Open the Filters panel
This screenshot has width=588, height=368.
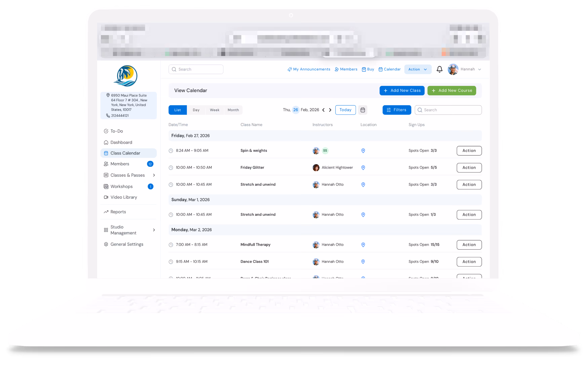(397, 110)
